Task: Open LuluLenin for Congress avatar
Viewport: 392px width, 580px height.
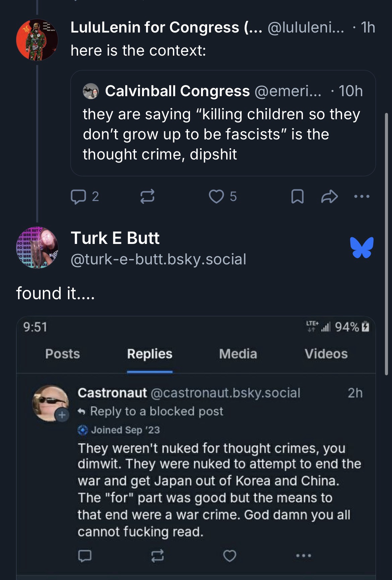Action: tap(37, 40)
